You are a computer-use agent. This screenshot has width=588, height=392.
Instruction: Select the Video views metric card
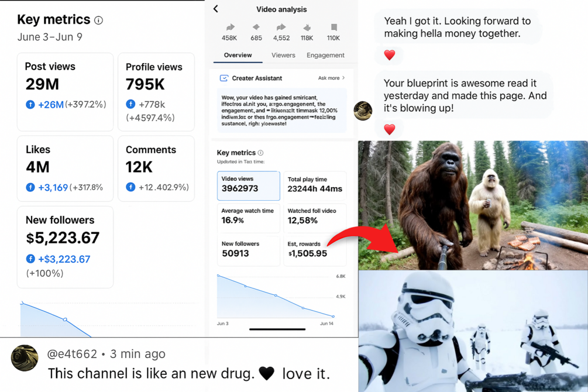click(249, 185)
